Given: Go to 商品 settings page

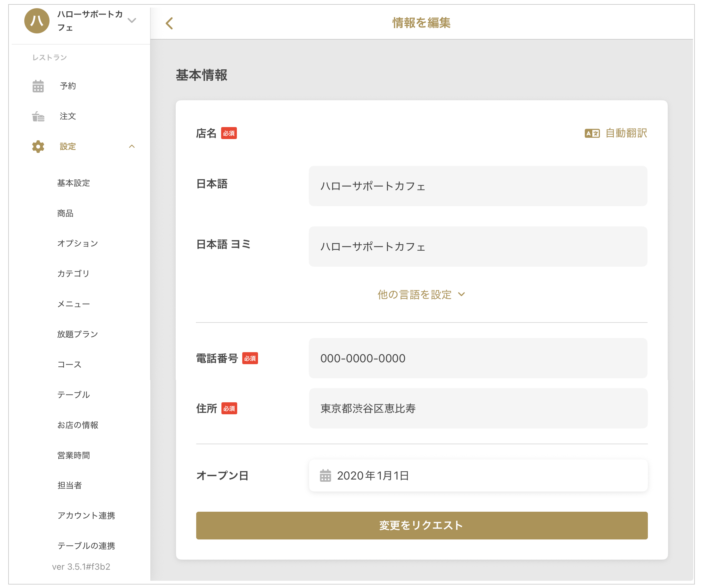Looking at the screenshot, I should pyautogui.click(x=65, y=213).
